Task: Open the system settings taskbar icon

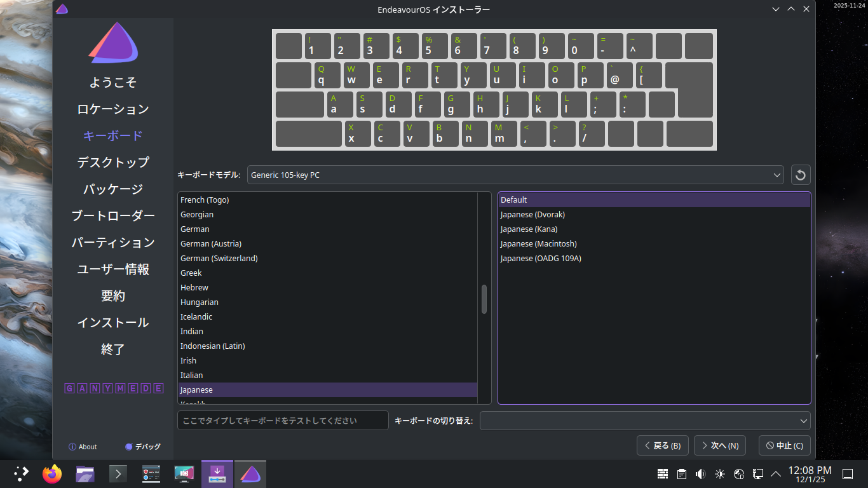Action: pyautogui.click(x=151, y=473)
